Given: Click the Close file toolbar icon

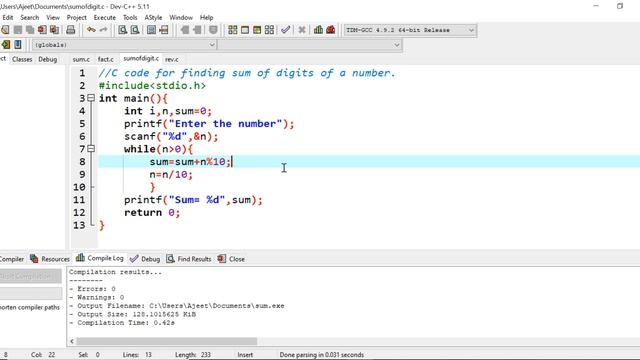Looking at the screenshot, I should coord(42,30).
